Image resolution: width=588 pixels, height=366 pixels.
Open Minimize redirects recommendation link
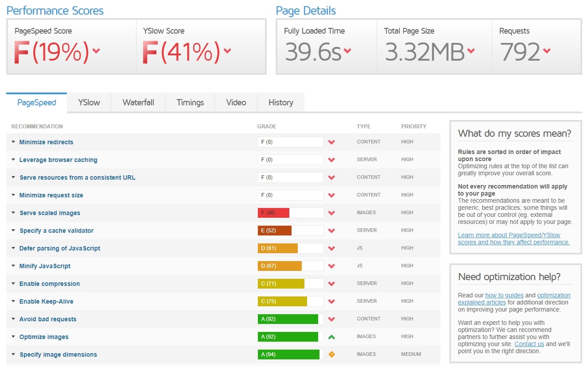[47, 142]
